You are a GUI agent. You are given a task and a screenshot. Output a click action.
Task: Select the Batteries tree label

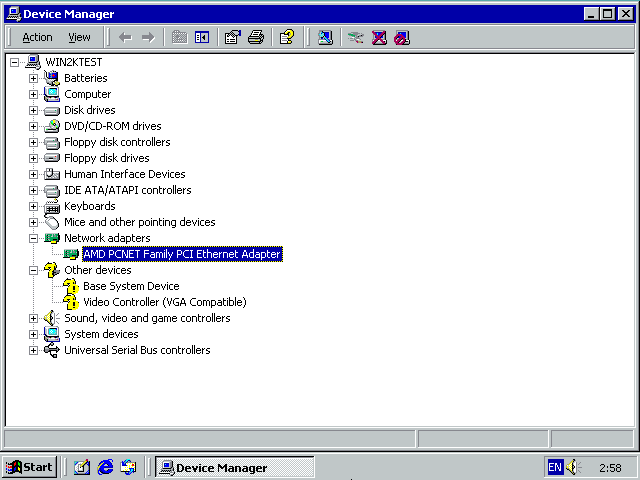86,78
